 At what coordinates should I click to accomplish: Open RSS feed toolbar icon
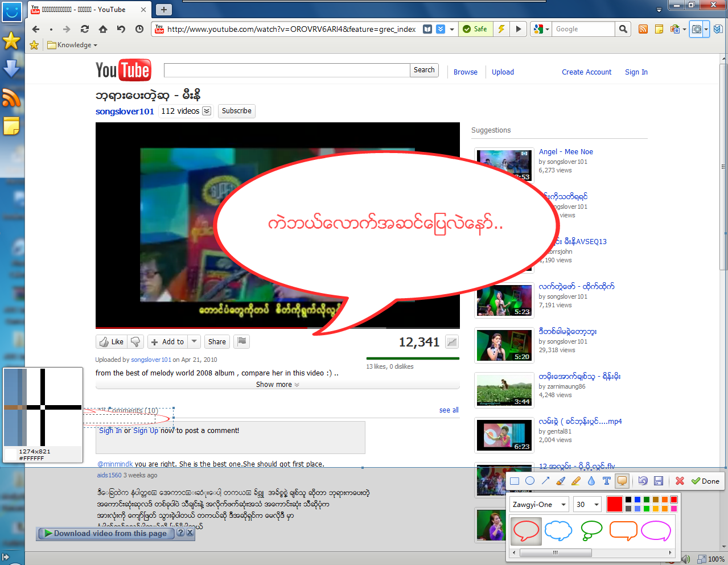pyautogui.click(x=643, y=29)
